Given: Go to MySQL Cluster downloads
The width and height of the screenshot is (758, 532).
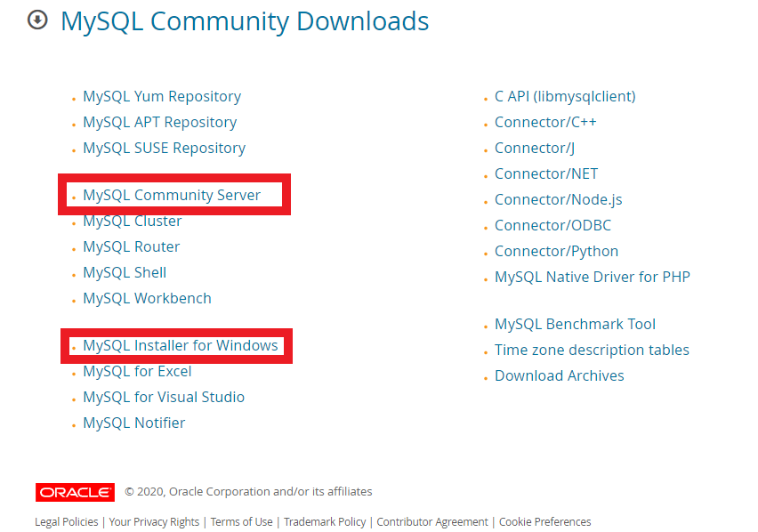Looking at the screenshot, I should pos(133,221).
